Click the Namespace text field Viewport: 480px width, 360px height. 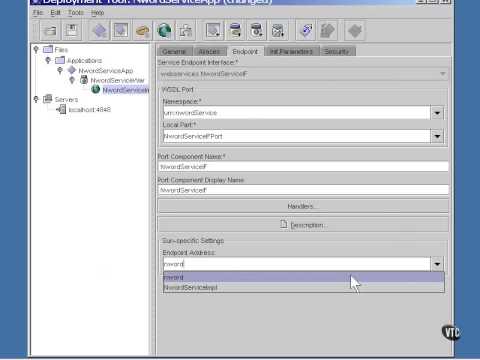click(x=297, y=113)
